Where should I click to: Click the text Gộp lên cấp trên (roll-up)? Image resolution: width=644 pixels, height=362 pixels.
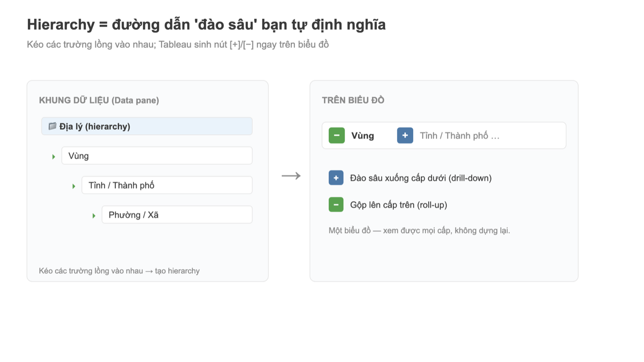click(x=399, y=205)
